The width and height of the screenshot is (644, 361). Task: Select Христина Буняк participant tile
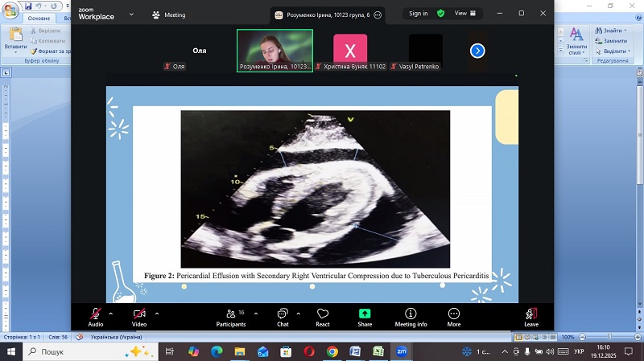pos(350,51)
